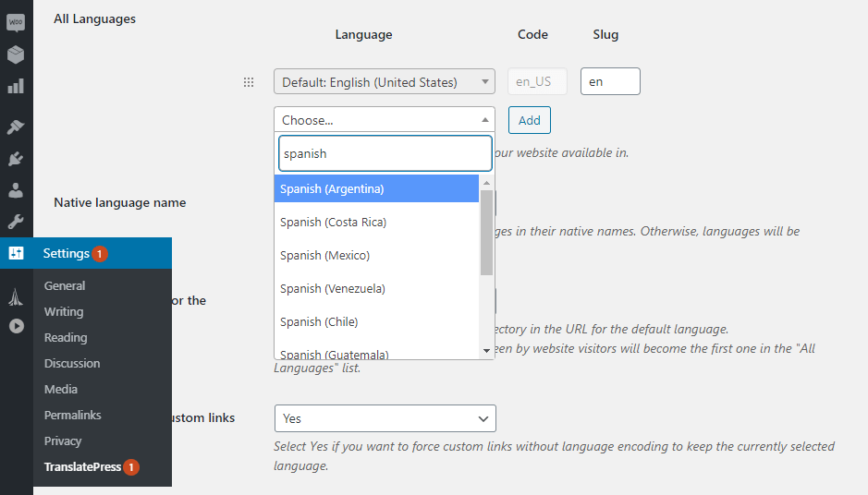
Task: Select Spanish (Costa Rica) option
Action: pyautogui.click(x=376, y=222)
